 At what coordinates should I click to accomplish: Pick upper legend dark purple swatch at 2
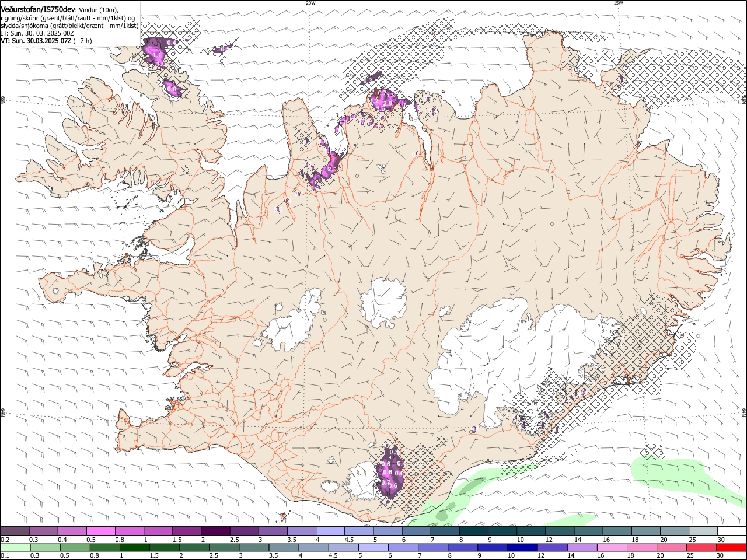point(215,531)
